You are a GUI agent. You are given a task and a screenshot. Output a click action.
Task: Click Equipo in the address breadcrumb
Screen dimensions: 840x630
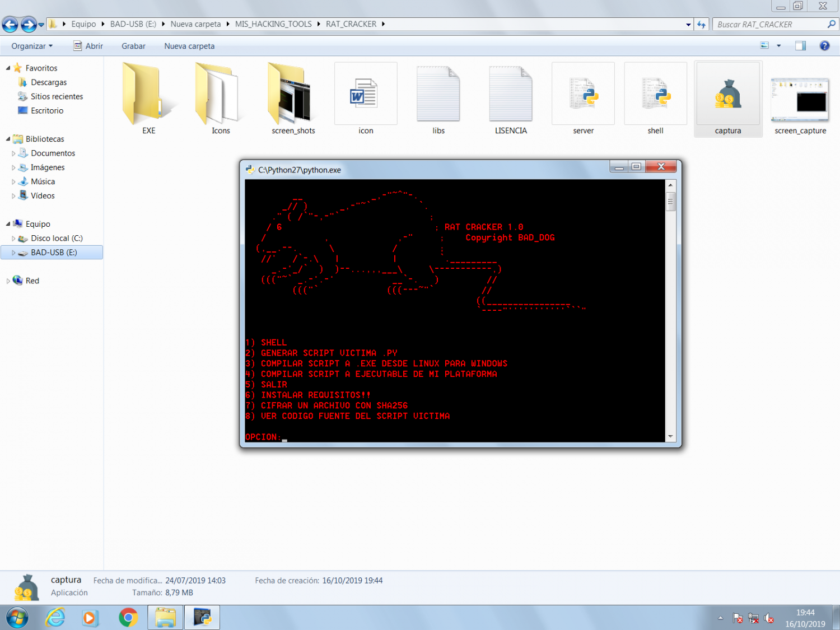83,24
